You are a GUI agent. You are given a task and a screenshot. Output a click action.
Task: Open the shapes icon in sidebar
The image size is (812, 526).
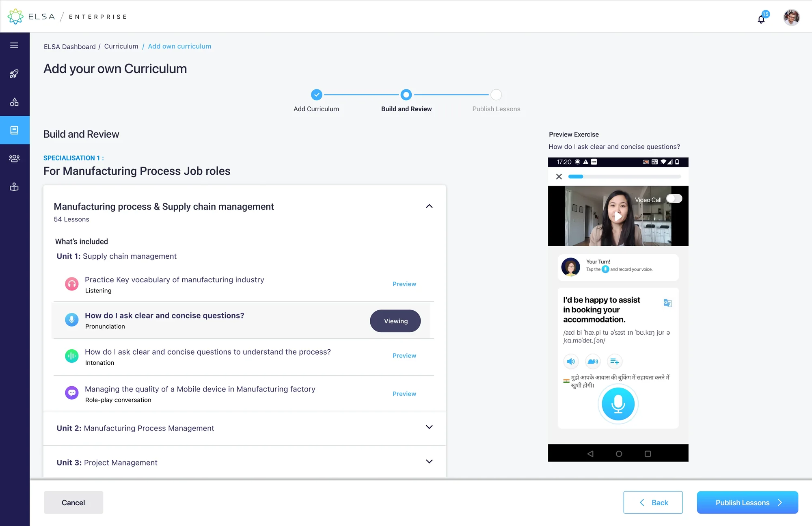14,102
